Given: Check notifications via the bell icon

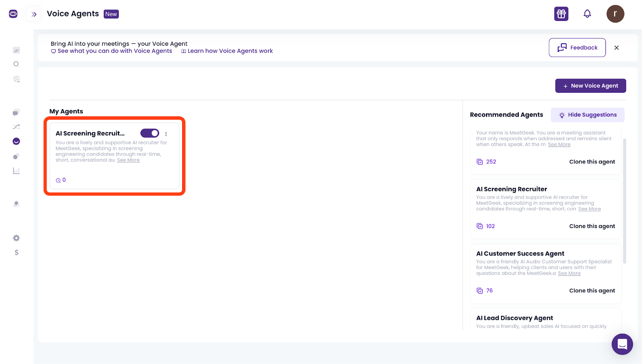Looking at the screenshot, I should pyautogui.click(x=587, y=14).
